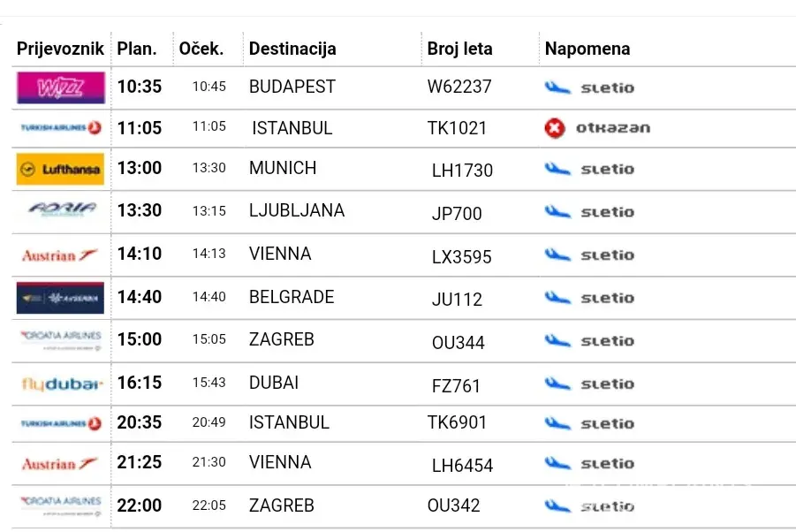This screenshot has height=532, width=796.
Task: Click the Broj leta column header
Action: pos(459,49)
